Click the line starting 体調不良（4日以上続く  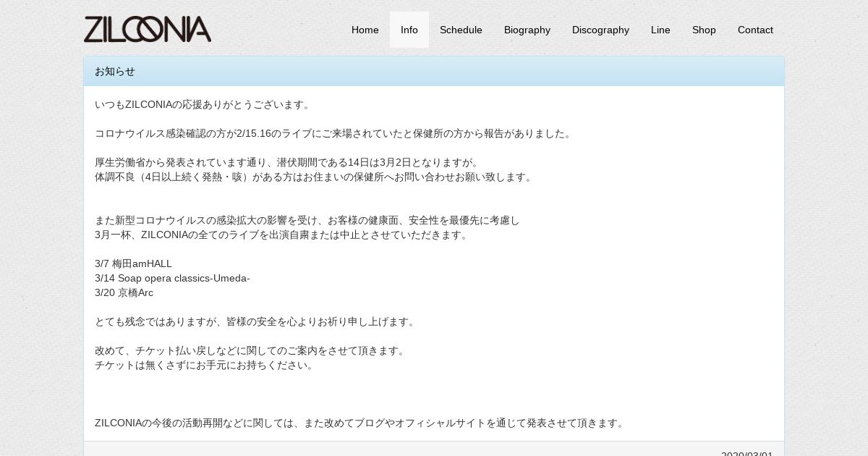315,177
